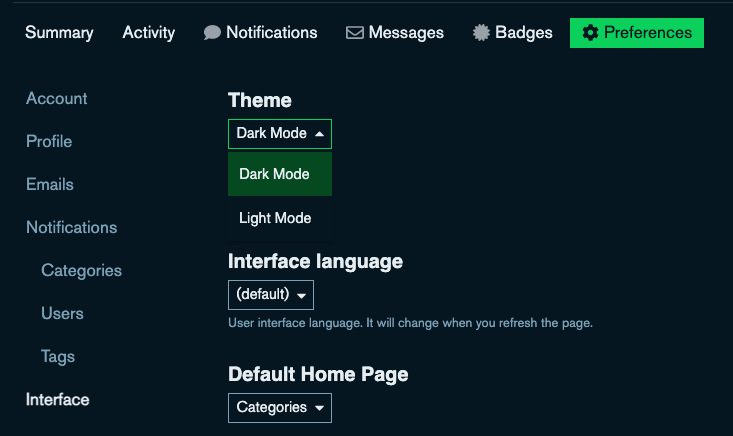Switch to the Activity tab
Image resolution: width=733 pixels, height=436 pixels.
pos(148,33)
